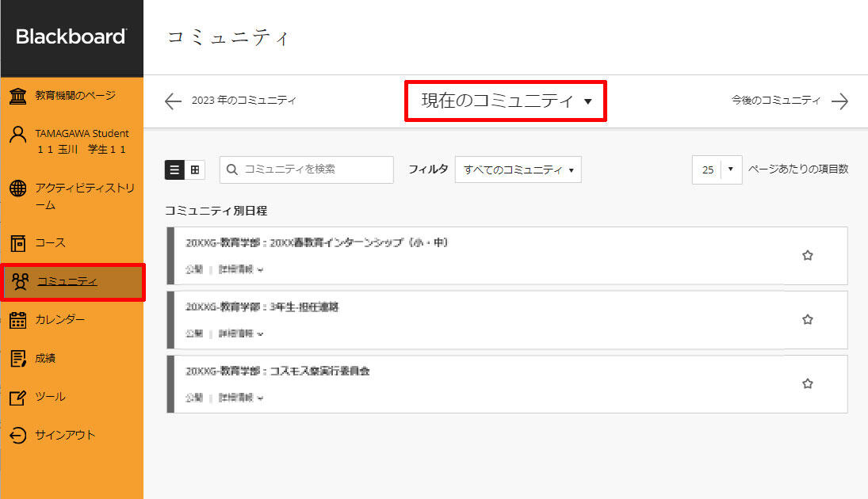The width and height of the screenshot is (868, 499).
Task: Open the 25 items per page dropdown
Action: click(x=717, y=170)
